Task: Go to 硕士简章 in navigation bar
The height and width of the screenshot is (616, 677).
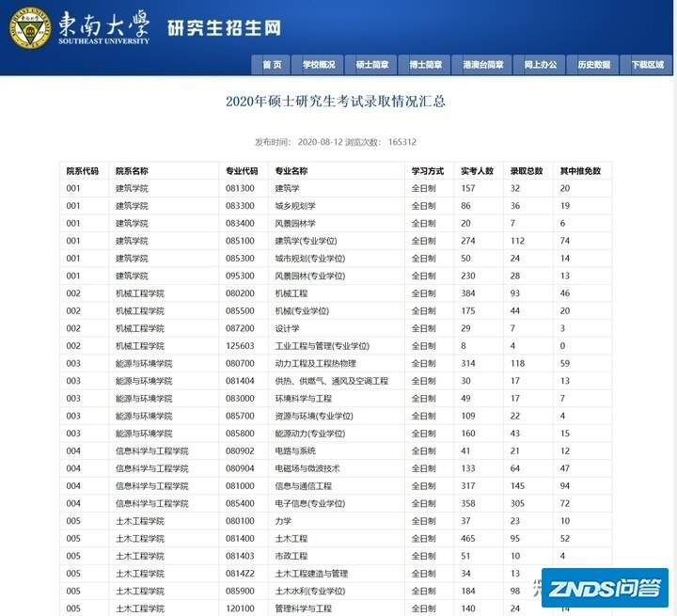Action: click(x=372, y=65)
